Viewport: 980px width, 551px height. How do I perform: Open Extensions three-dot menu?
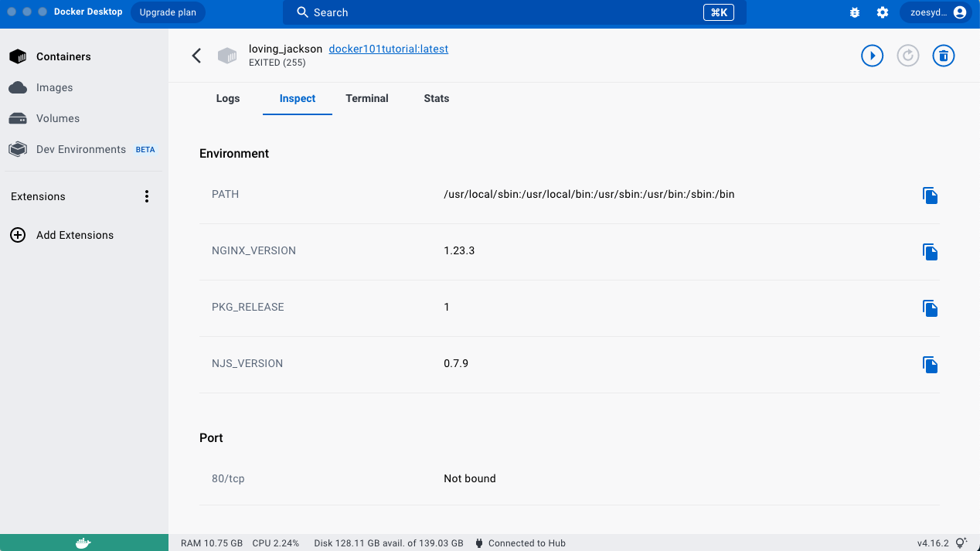pyautogui.click(x=147, y=196)
